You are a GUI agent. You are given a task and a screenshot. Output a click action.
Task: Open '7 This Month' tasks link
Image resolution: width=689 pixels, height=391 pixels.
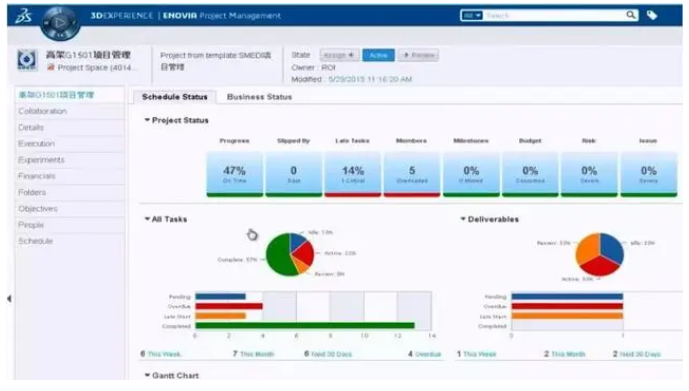pyautogui.click(x=254, y=354)
